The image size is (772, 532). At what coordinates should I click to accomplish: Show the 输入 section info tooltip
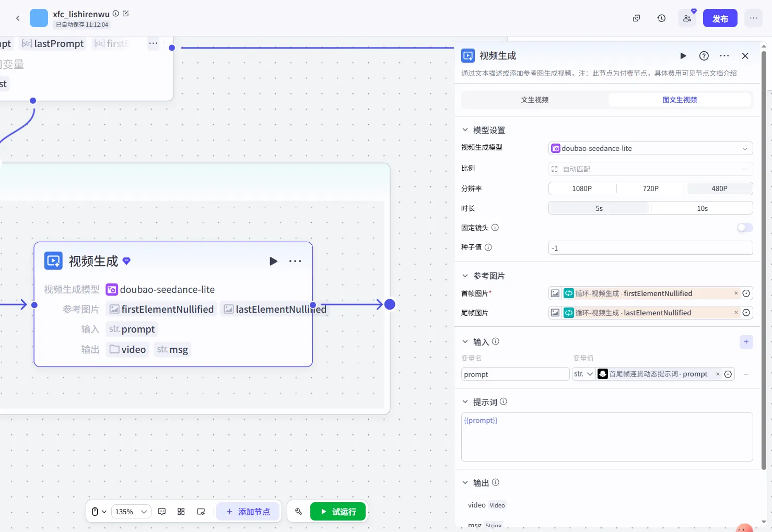click(496, 341)
